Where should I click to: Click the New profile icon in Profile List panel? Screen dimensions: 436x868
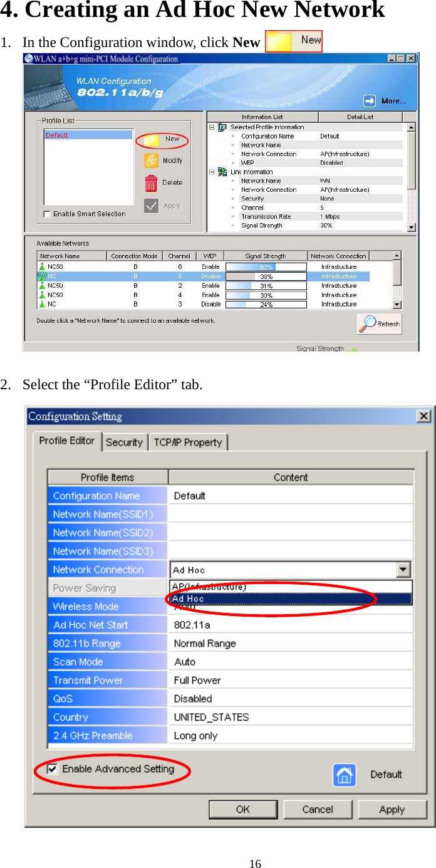click(x=151, y=140)
